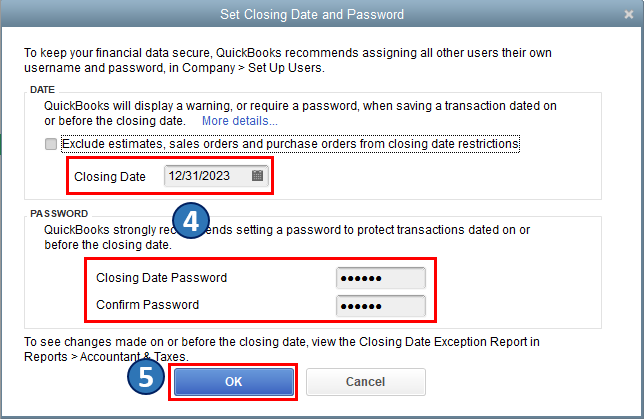
Task: Open the More details link
Action: tap(240, 121)
